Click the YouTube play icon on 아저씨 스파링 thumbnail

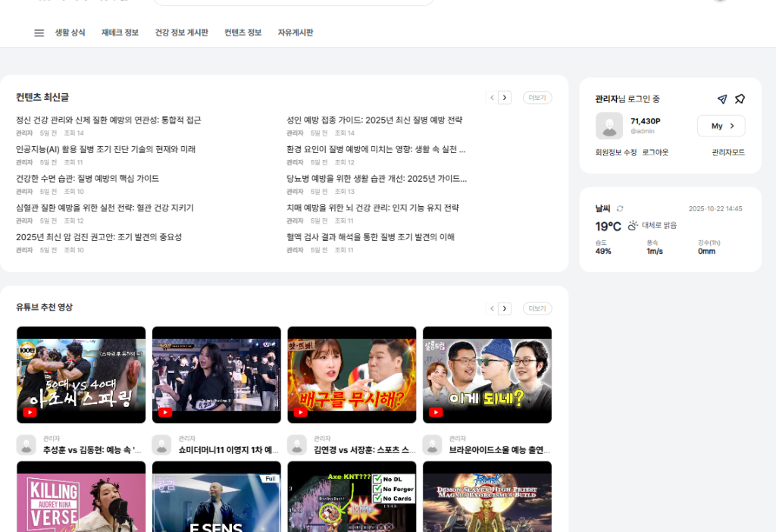29,412
